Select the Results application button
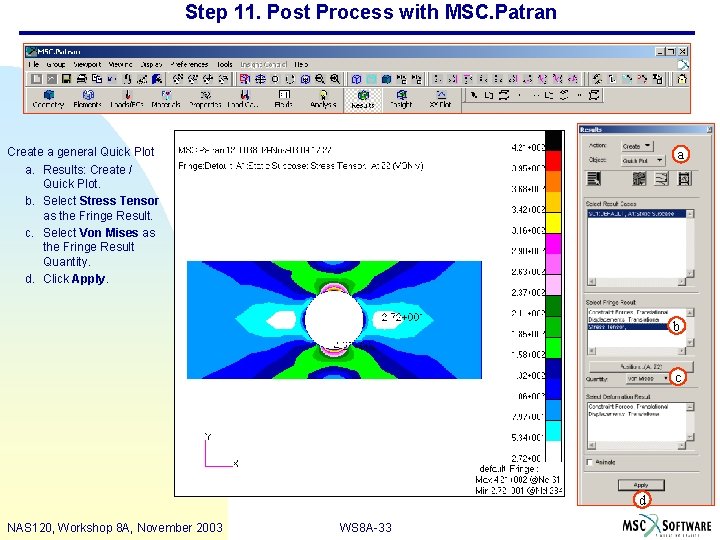This screenshot has height=540, width=720. (x=363, y=99)
